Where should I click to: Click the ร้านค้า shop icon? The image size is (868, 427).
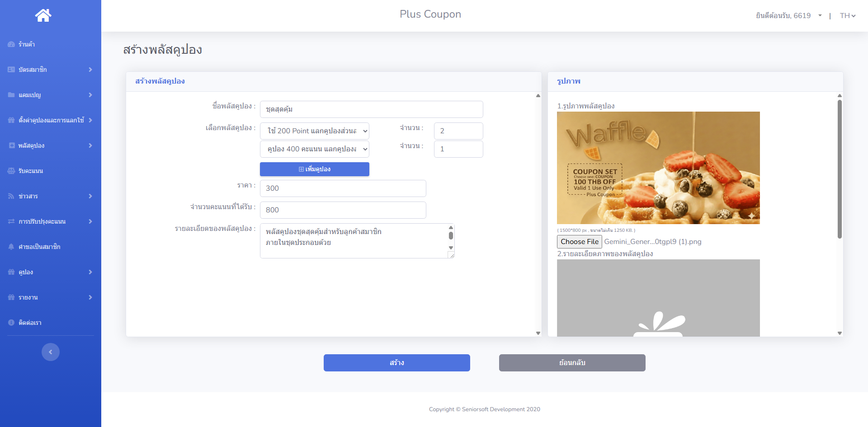(x=11, y=44)
